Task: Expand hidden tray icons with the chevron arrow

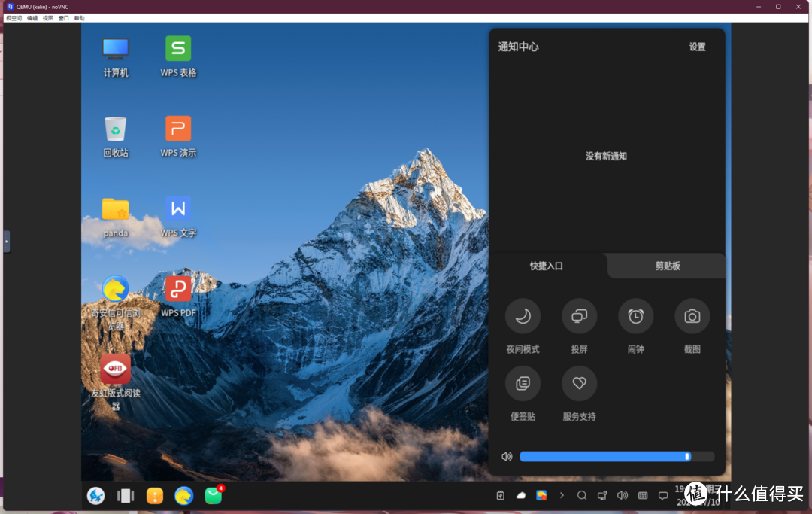Action: (562, 495)
